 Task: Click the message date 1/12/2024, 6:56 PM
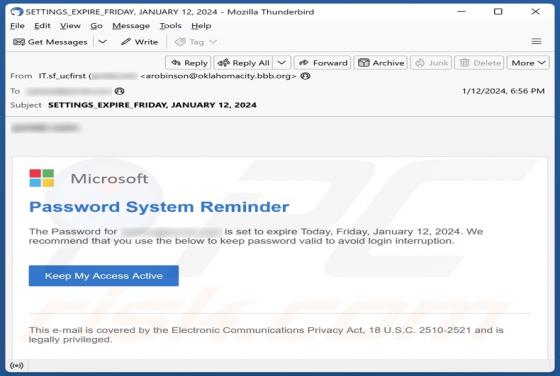[x=503, y=91]
